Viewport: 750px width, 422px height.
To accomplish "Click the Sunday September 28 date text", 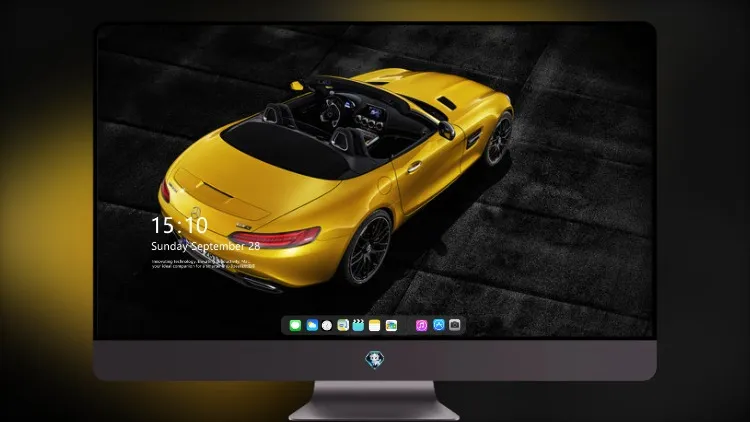I will (x=206, y=246).
